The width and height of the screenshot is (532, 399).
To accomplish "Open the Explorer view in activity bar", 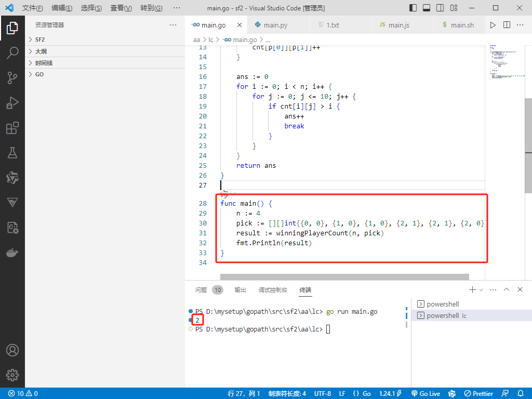I will pyautogui.click(x=12, y=28).
